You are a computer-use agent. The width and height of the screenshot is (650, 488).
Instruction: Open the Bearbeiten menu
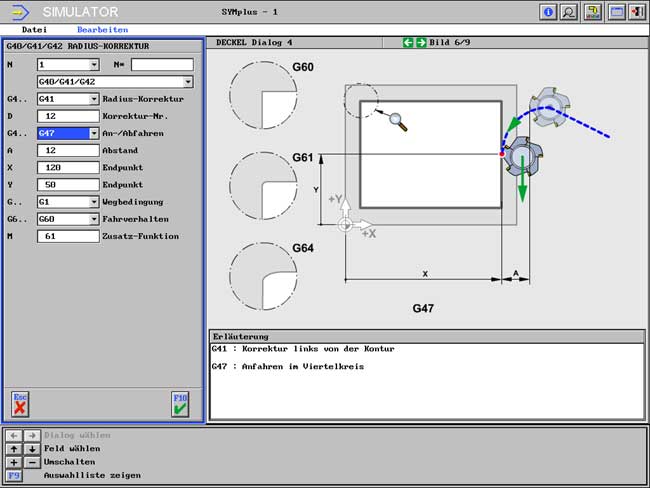pyautogui.click(x=103, y=30)
